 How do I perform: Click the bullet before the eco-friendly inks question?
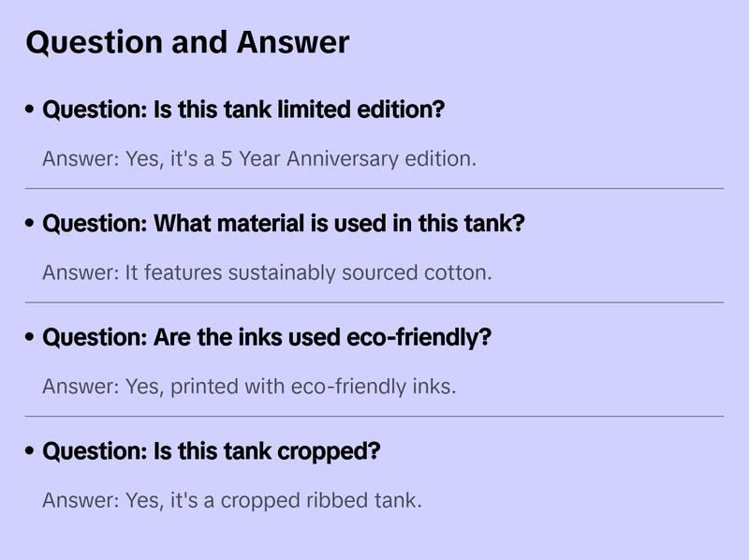[31, 337]
